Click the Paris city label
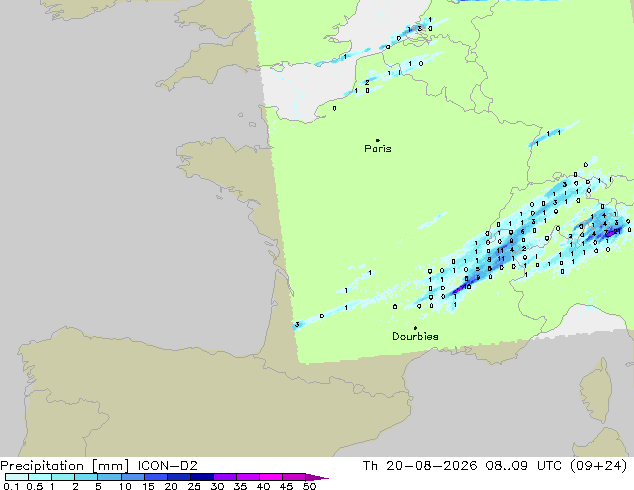This screenshot has width=634, height=490. pos(378,149)
